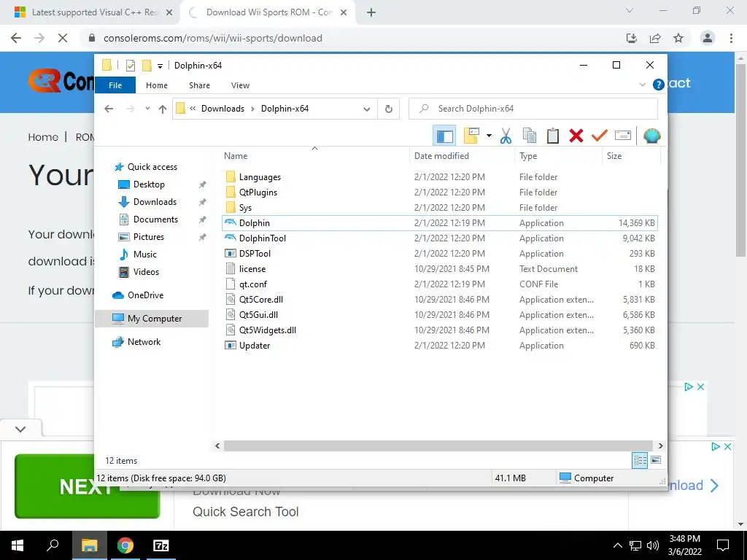
Task: Switch to Details view layout icon
Action: click(640, 460)
